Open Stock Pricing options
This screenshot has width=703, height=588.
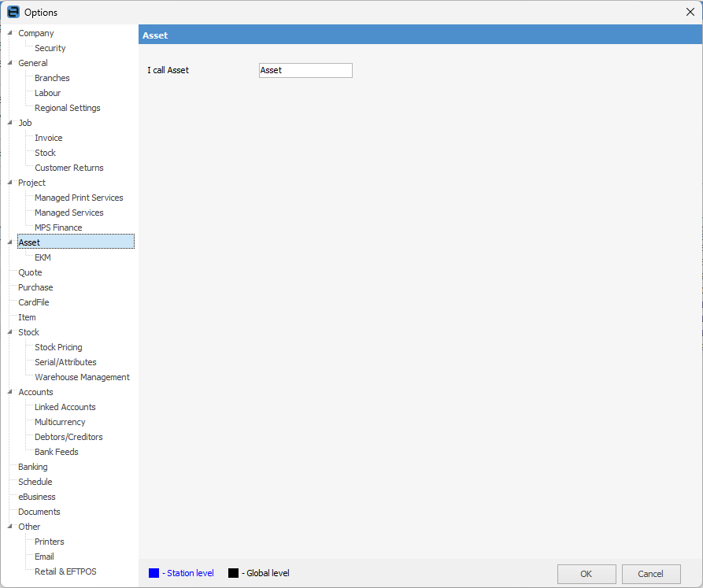[x=58, y=347]
